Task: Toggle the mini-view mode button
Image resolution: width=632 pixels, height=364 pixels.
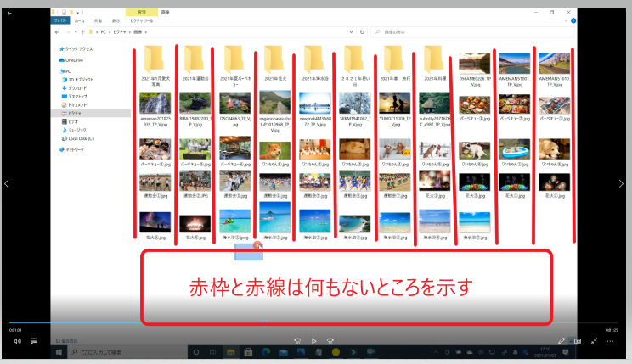Action: [578, 341]
